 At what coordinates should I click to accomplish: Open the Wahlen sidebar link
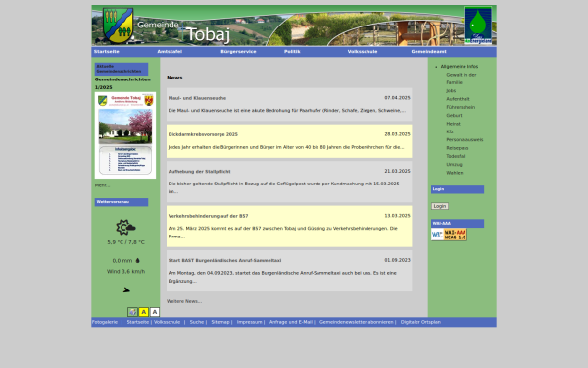[454, 173]
